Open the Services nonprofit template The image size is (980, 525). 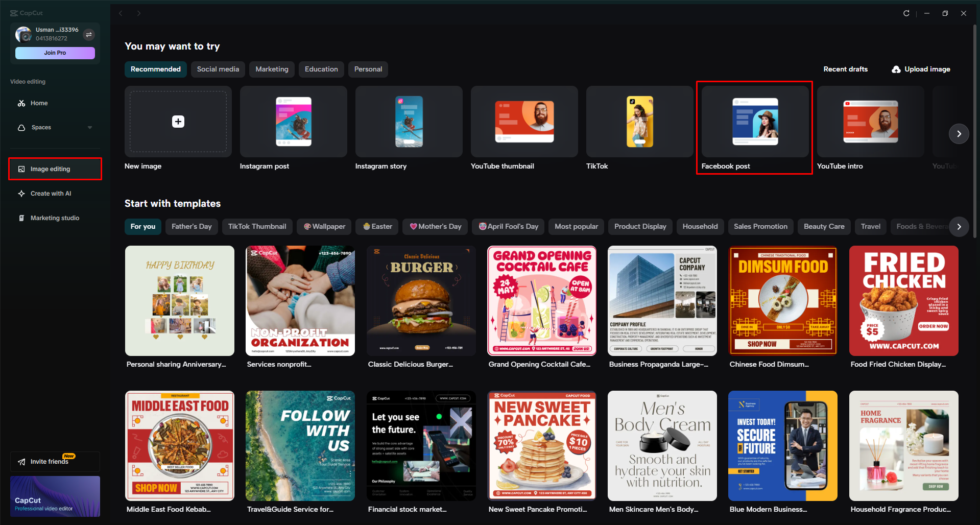point(300,301)
